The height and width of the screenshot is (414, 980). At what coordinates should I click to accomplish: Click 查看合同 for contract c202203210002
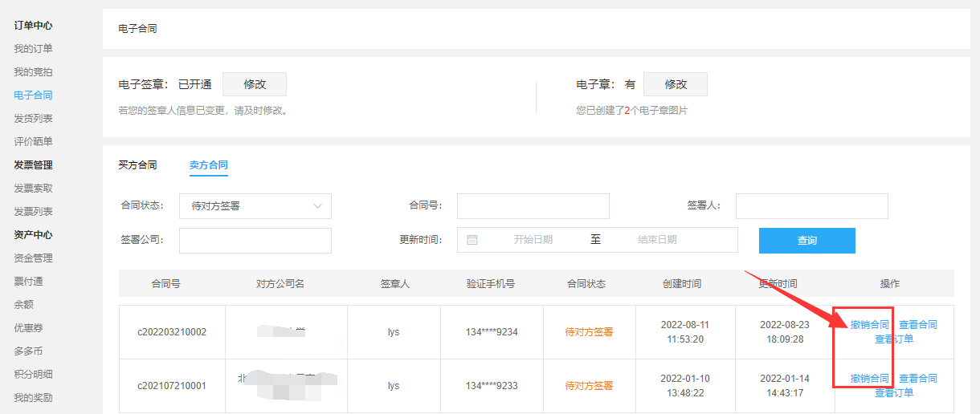pyautogui.click(x=917, y=325)
